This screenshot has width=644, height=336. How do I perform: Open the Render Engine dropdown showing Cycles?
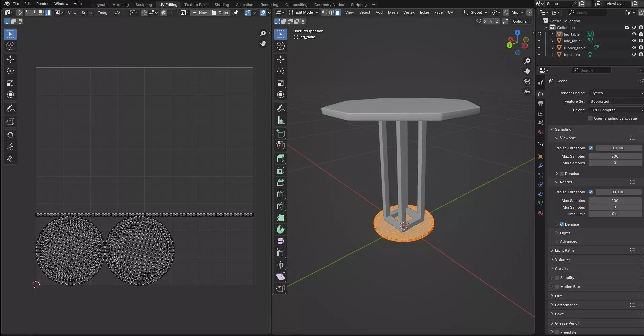click(x=616, y=93)
